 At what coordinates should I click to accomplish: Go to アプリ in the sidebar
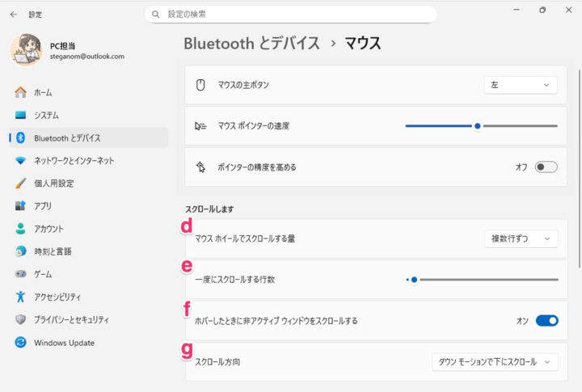(x=43, y=206)
